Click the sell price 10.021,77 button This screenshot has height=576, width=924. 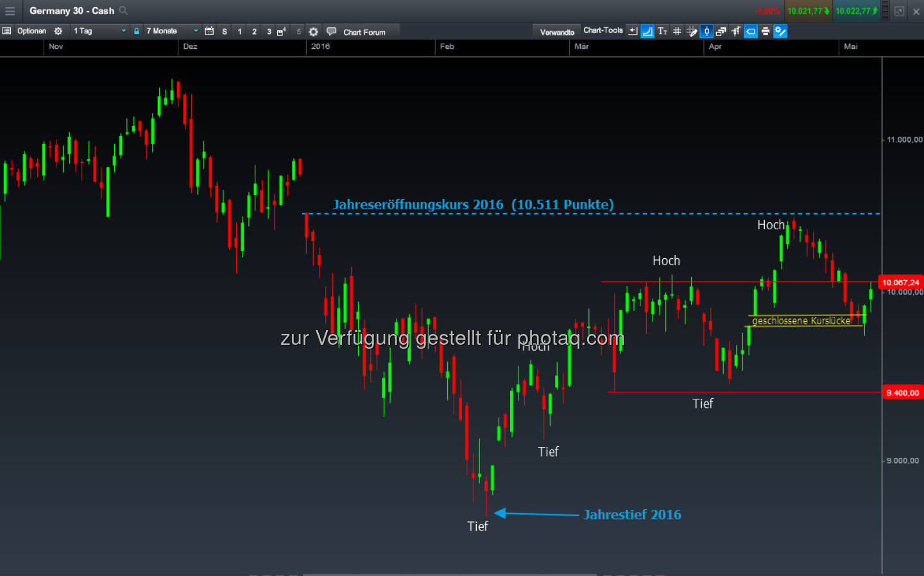(807, 11)
